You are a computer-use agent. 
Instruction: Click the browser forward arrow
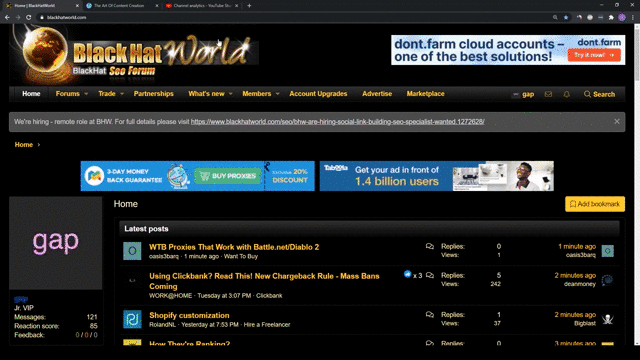click(x=18, y=18)
